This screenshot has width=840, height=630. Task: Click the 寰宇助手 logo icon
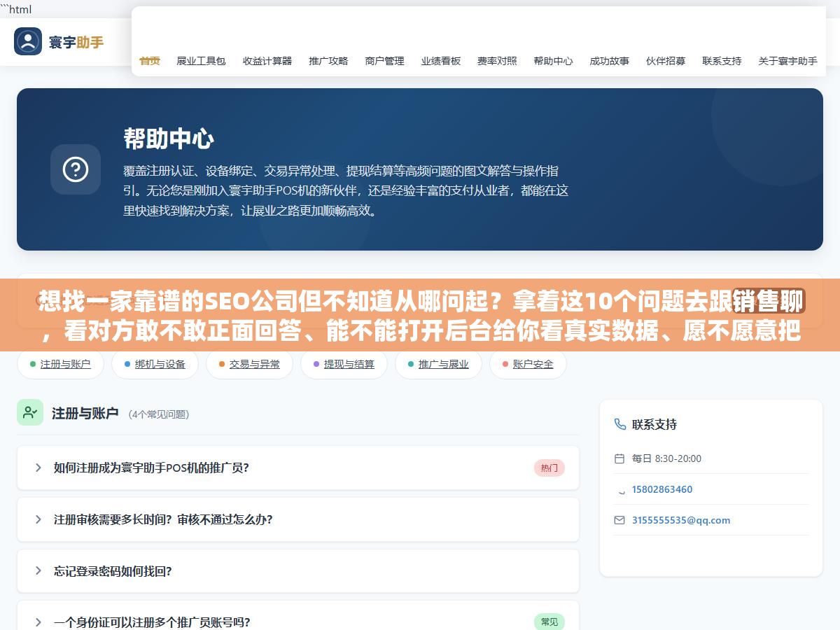pos(28,41)
